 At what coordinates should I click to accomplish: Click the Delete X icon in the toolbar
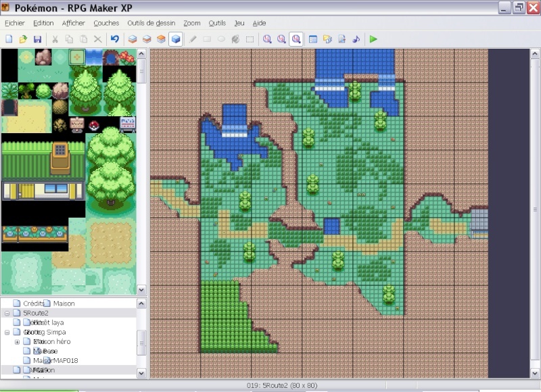tap(98, 39)
